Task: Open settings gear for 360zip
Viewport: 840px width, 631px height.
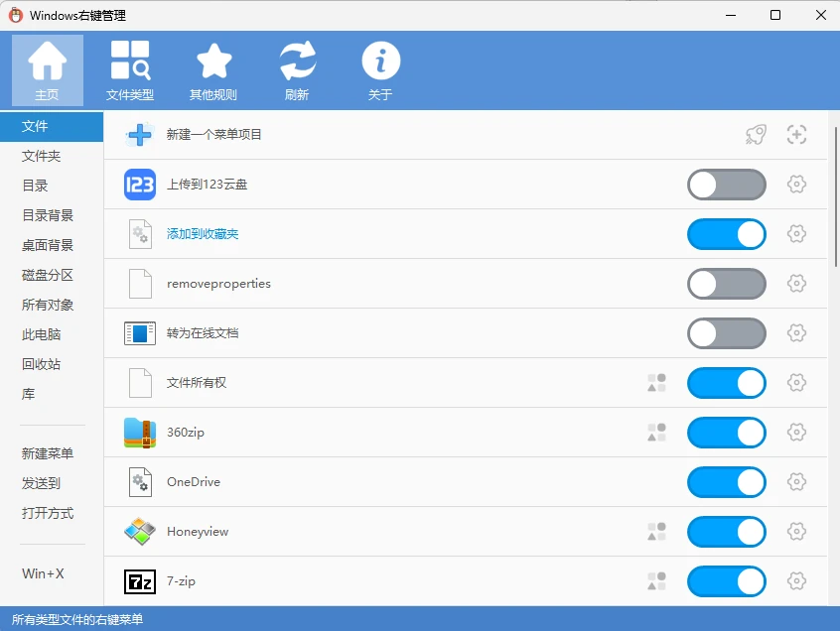Action: point(796,433)
